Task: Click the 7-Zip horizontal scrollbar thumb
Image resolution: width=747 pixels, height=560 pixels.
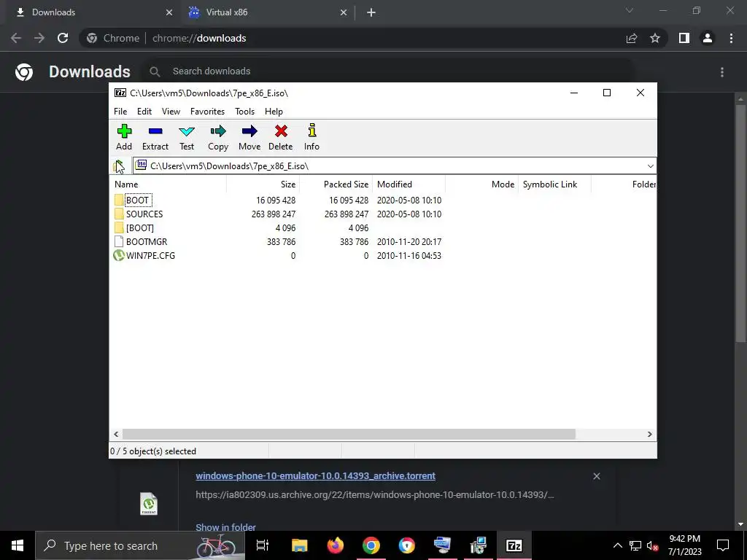Action: click(349, 435)
